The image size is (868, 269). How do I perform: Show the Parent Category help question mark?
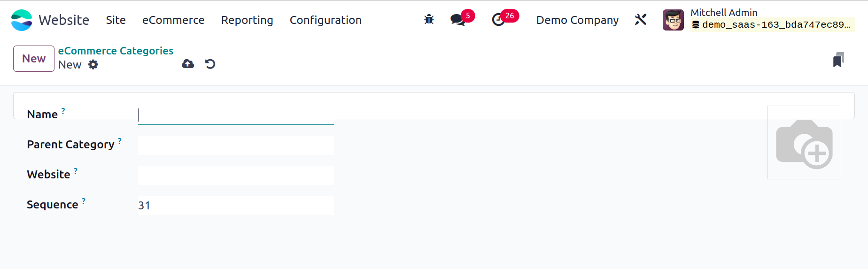click(120, 141)
